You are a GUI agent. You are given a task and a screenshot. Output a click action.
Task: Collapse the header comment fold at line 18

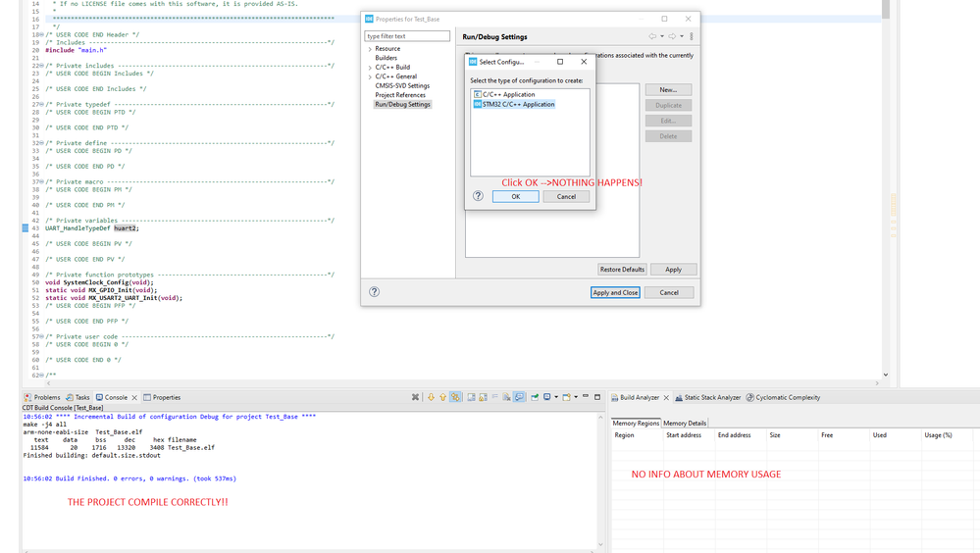[x=42, y=35]
